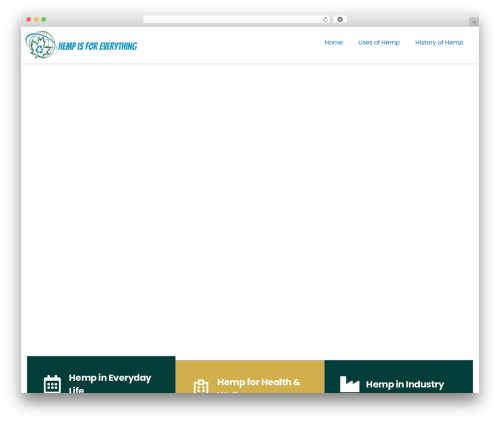Click the hospital icon on Health card
The image size is (500, 423).
click(x=201, y=386)
